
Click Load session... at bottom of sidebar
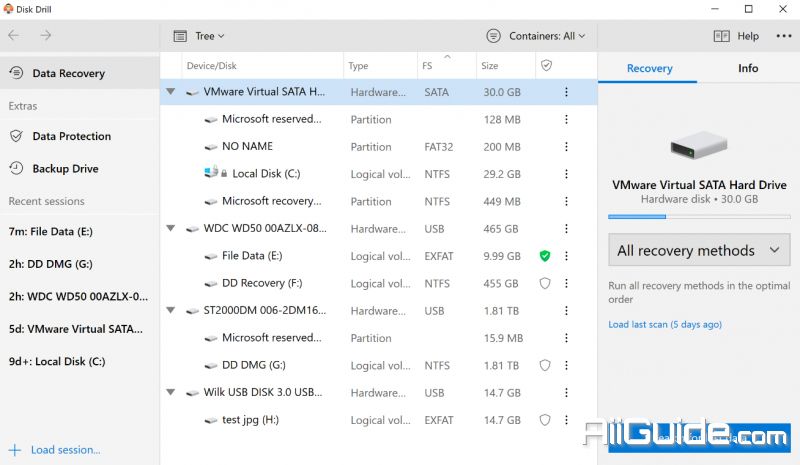coord(55,450)
